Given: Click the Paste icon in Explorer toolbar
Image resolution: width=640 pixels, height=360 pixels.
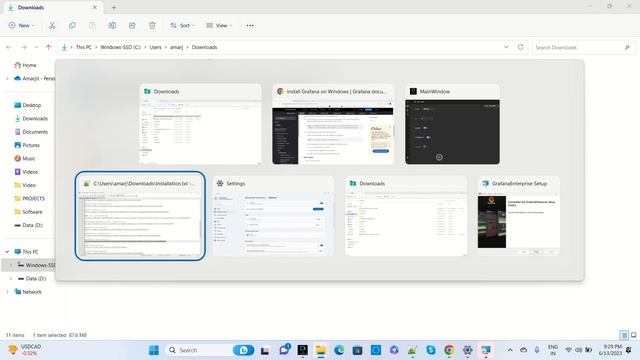Looking at the screenshot, I should tap(92, 25).
